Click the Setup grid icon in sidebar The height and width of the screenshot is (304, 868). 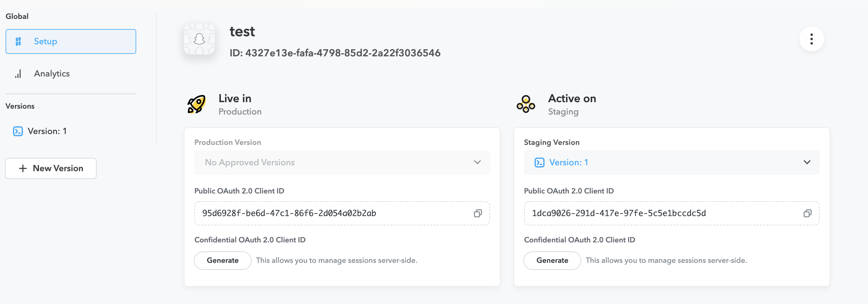(18, 41)
